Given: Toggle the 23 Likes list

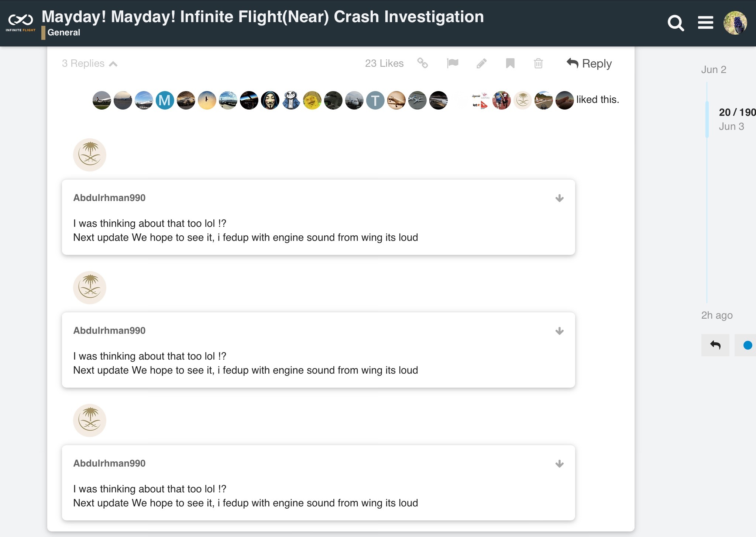Looking at the screenshot, I should tap(384, 63).
